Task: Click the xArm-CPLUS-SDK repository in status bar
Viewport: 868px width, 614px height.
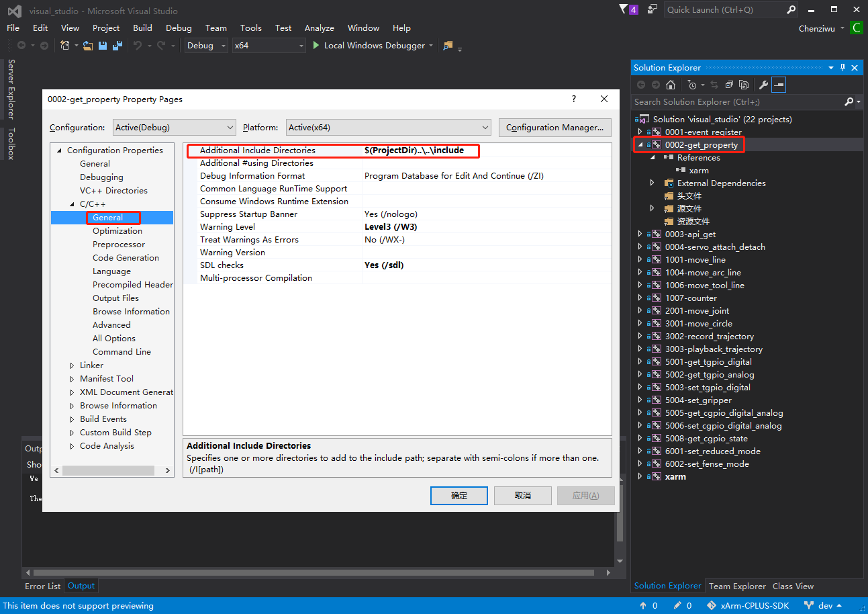Action: 749,605
